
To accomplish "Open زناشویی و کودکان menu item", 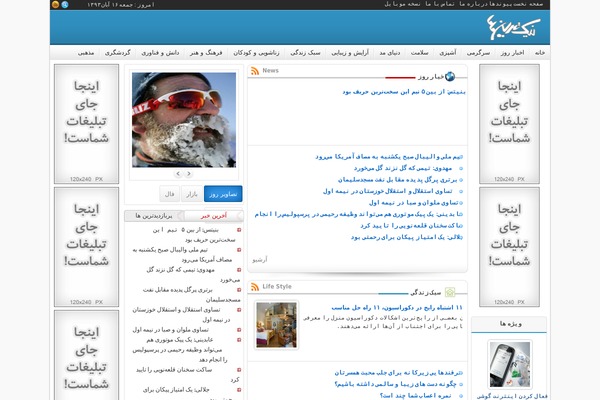I will pos(256,53).
